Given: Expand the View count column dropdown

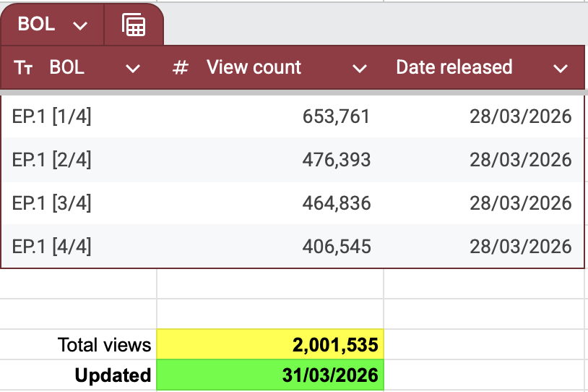Looking at the screenshot, I should point(360,68).
